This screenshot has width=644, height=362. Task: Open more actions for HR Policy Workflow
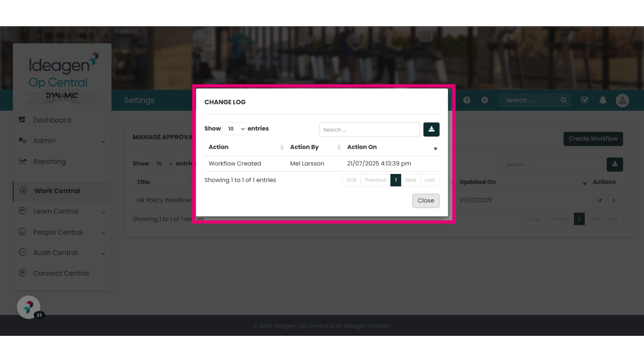[613, 200]
